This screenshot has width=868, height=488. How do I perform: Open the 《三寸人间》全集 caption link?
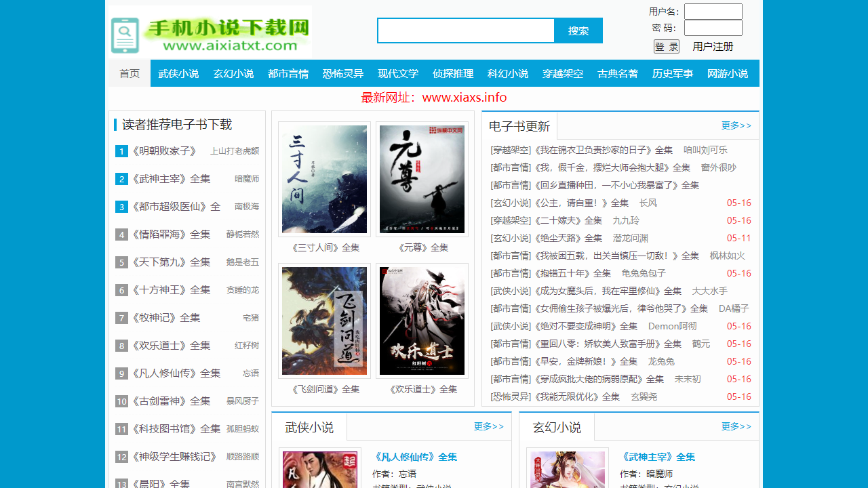(x=324, y=248)
